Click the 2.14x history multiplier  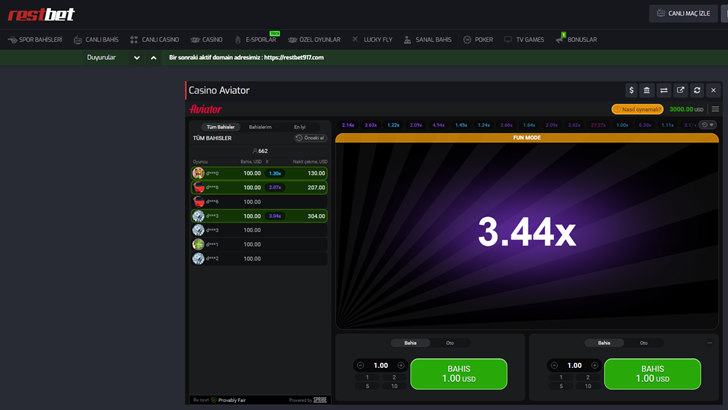tap(348, 125)
